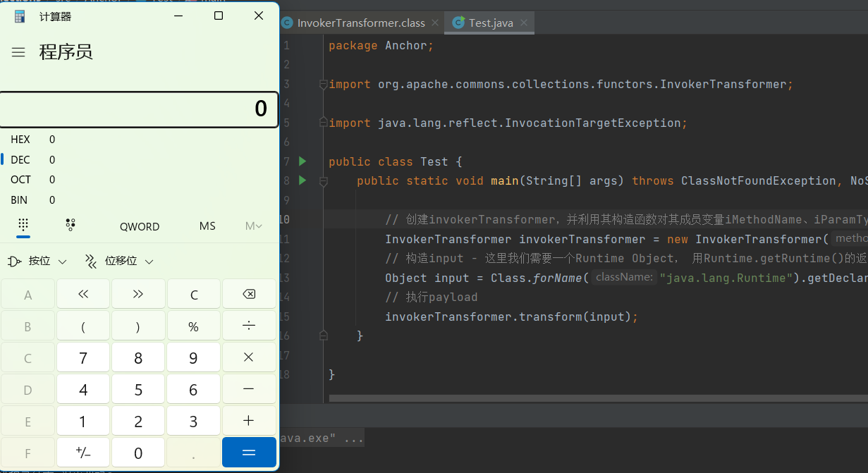The height and width of the screenshot is (473, 868).
Task: Click the +/- negate key
Action: pyautogui.click(x=83, y=453)
